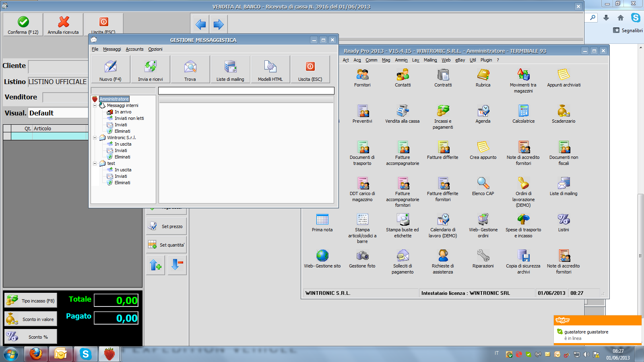Select Eliminati under test account
644x362 pixels.
[x=122, y=183]
